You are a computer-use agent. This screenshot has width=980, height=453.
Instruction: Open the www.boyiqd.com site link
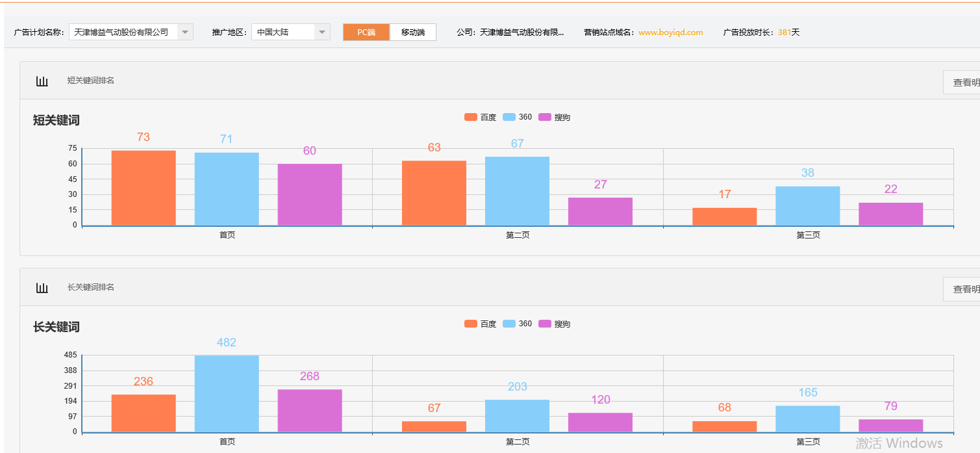coord(670,32)
